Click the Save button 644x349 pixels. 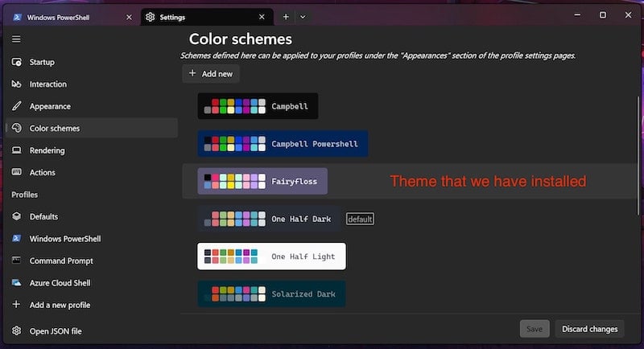coord(535,329)
